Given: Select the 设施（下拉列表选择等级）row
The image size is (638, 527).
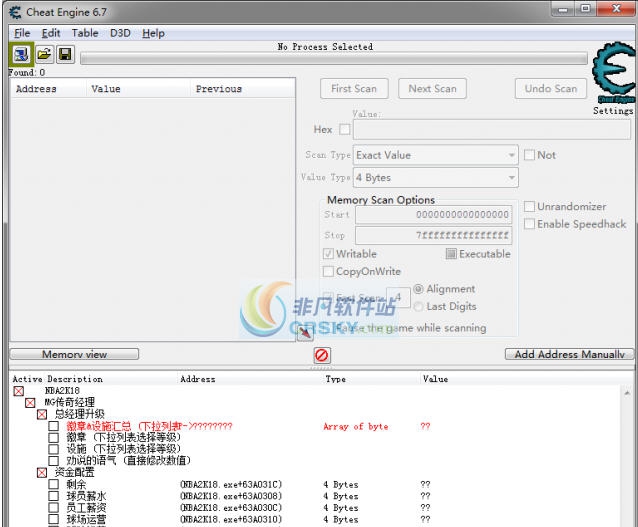Looking at the screenshot, I should click(124, 449).
